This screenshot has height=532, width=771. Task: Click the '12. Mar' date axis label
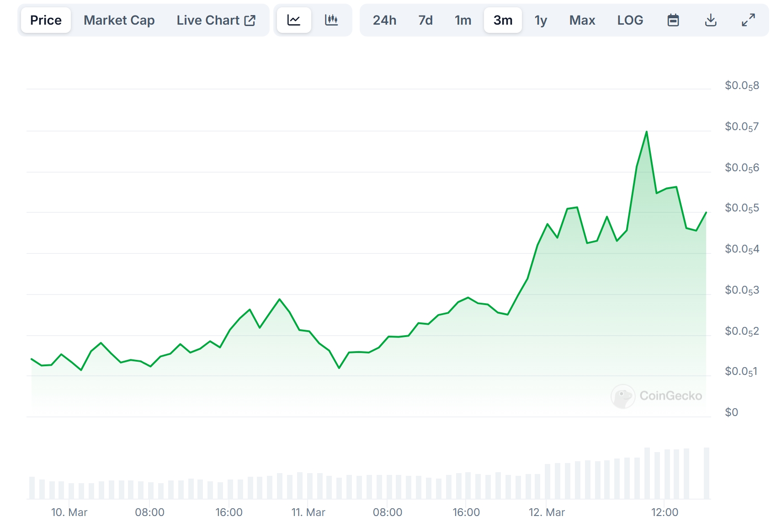pyautogui.click(x=547, y=512)
